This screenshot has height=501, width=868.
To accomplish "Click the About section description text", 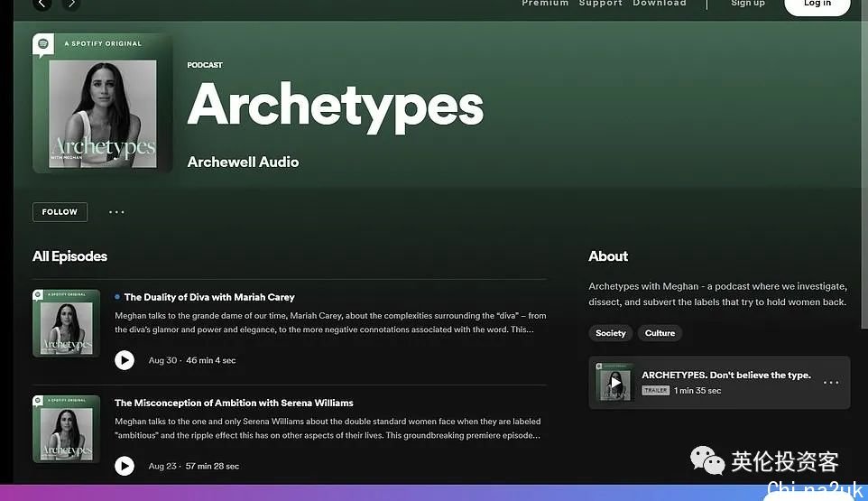I will 718,294.
